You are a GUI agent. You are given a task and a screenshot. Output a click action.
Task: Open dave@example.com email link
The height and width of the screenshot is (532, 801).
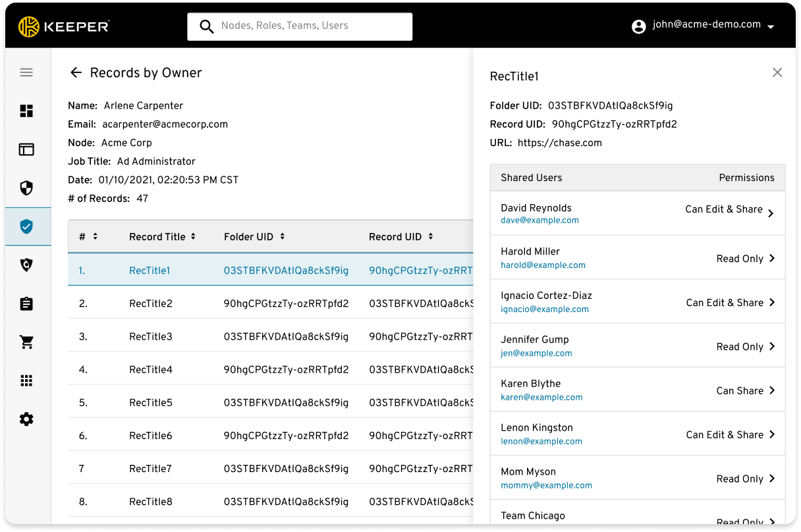tap(539, 221)
